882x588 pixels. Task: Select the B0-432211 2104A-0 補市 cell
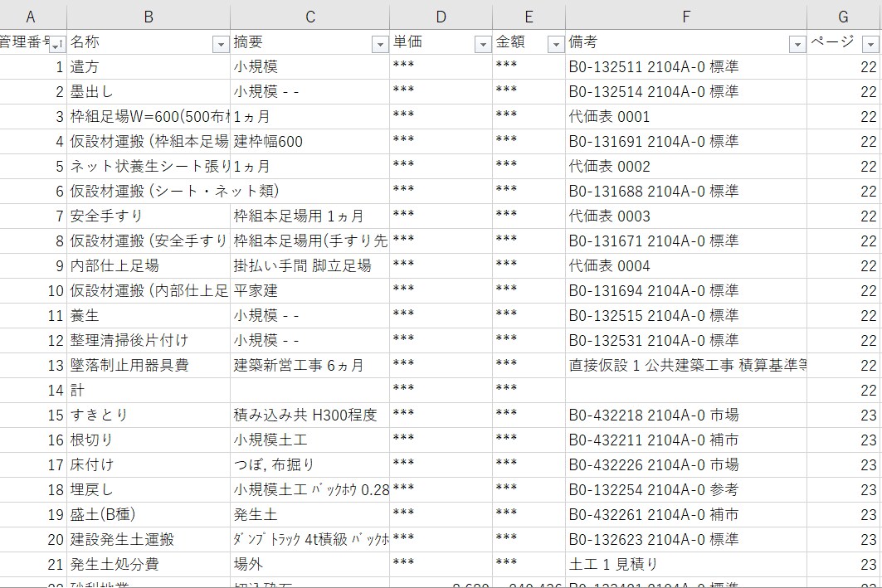pos(686,440)
